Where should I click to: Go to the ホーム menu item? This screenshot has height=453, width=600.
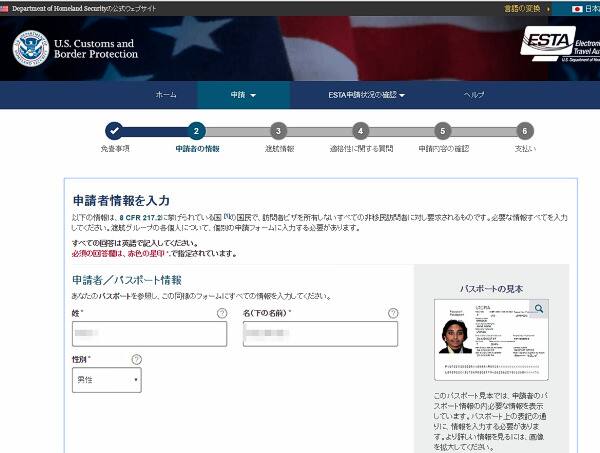click(x=166, y=95)
